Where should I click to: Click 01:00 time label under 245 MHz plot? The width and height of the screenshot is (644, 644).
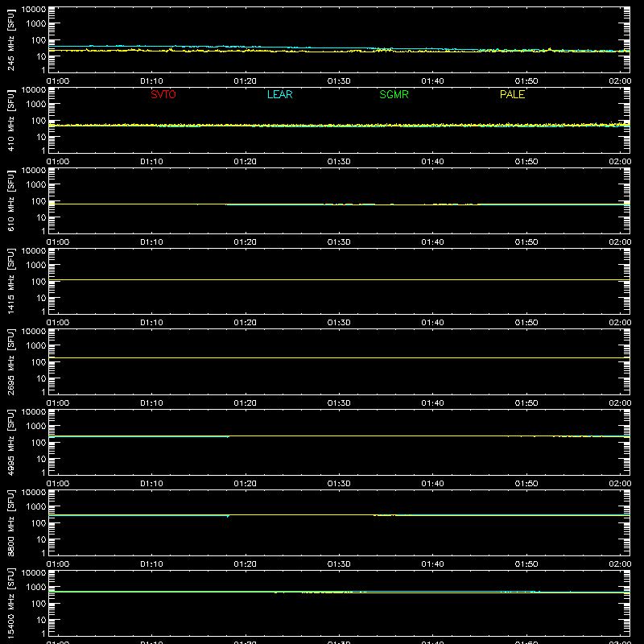tap(58, 81)
